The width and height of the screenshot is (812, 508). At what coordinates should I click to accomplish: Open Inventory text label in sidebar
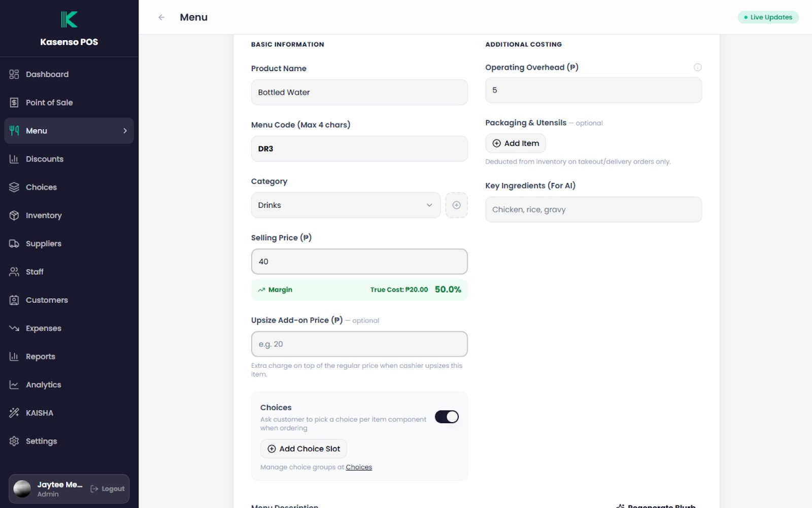coord(44,215)
